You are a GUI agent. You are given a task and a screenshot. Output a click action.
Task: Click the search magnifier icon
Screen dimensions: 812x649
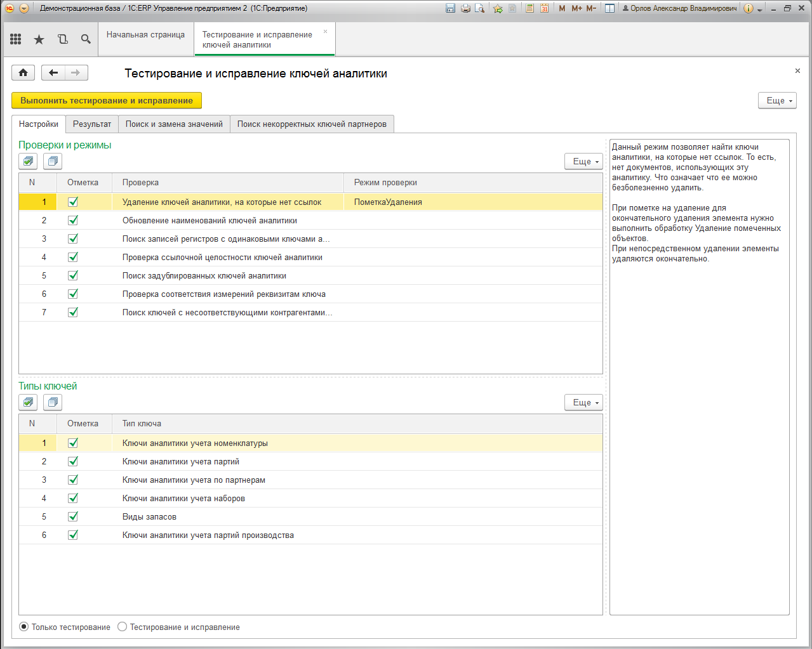86,39
